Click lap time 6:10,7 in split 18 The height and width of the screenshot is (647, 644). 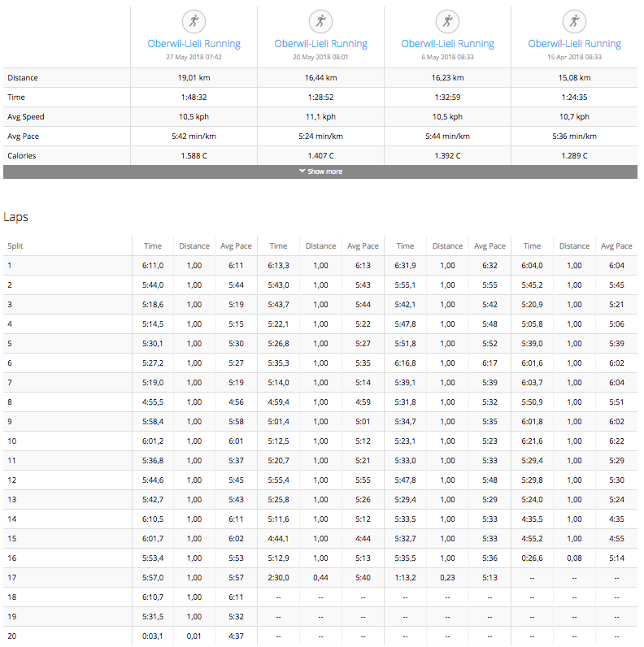coord(153,597)
